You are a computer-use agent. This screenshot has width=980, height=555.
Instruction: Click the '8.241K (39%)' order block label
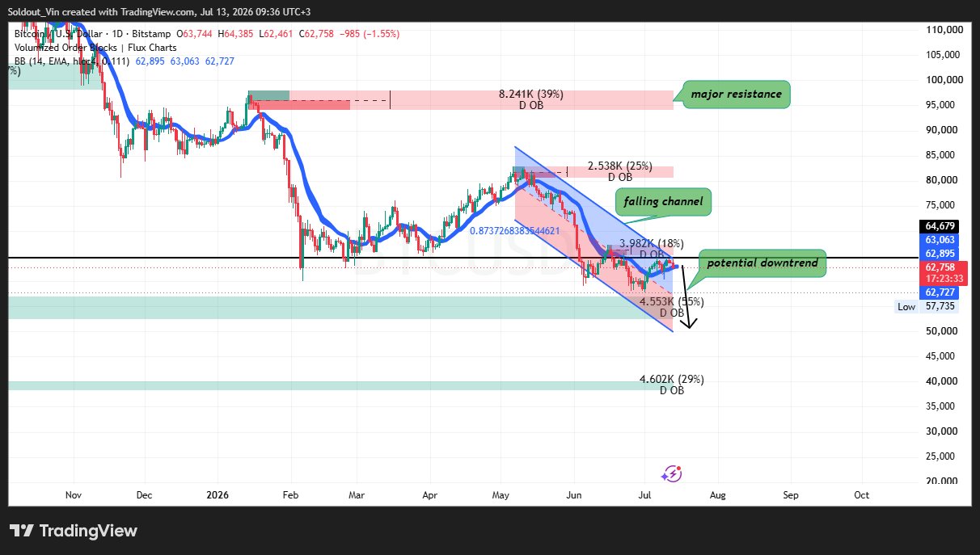point(531,95)
